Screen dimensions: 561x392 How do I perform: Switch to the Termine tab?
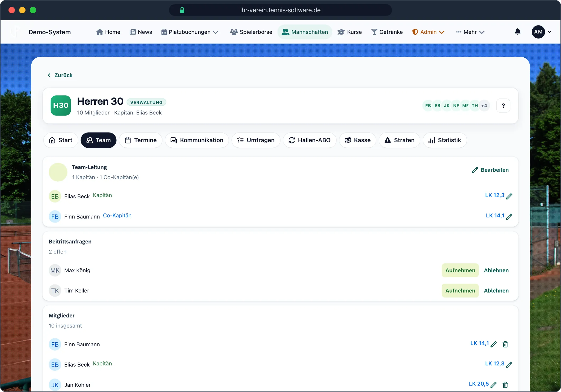141,140
